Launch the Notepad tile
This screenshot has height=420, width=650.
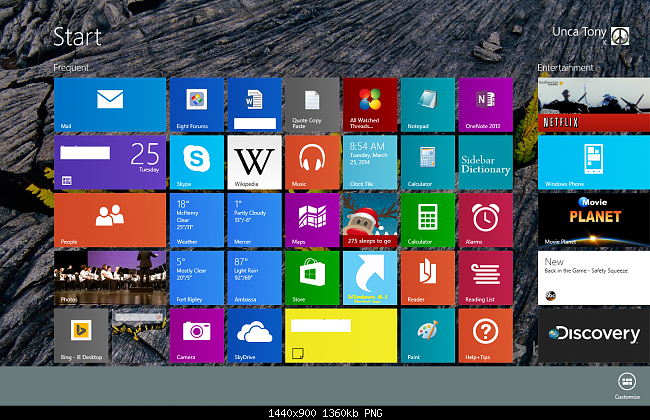tap(428, 105)
